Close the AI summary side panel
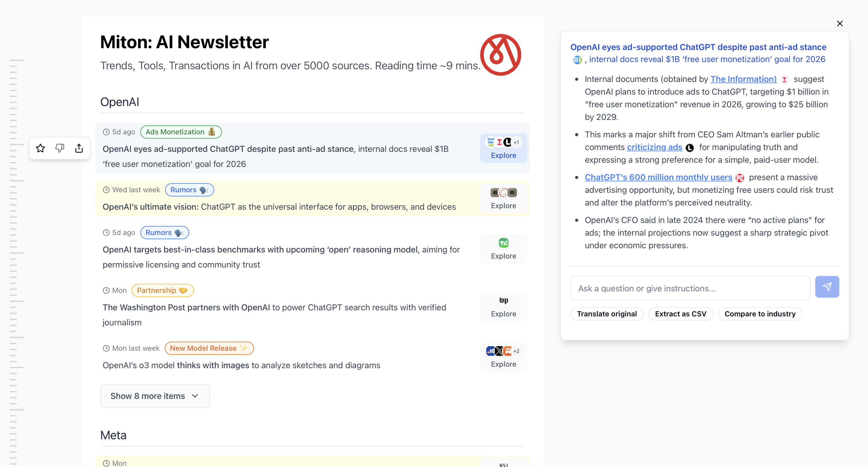 (x=840, y=24)
